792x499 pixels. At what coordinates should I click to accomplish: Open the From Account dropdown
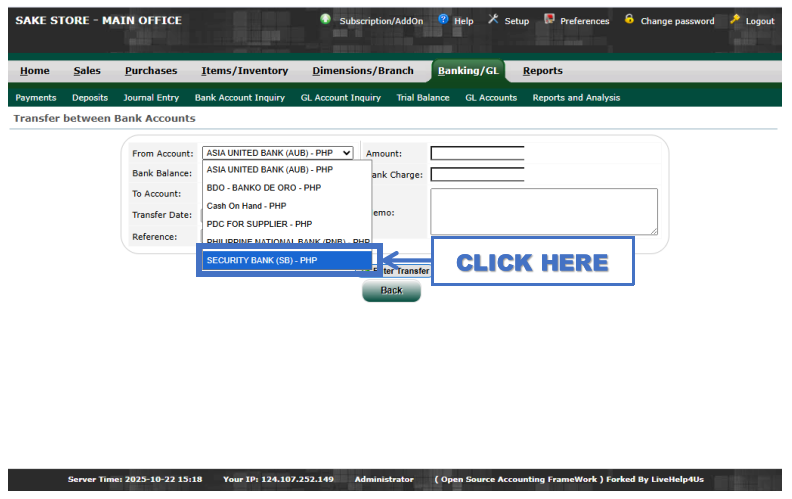pos(278,153)
